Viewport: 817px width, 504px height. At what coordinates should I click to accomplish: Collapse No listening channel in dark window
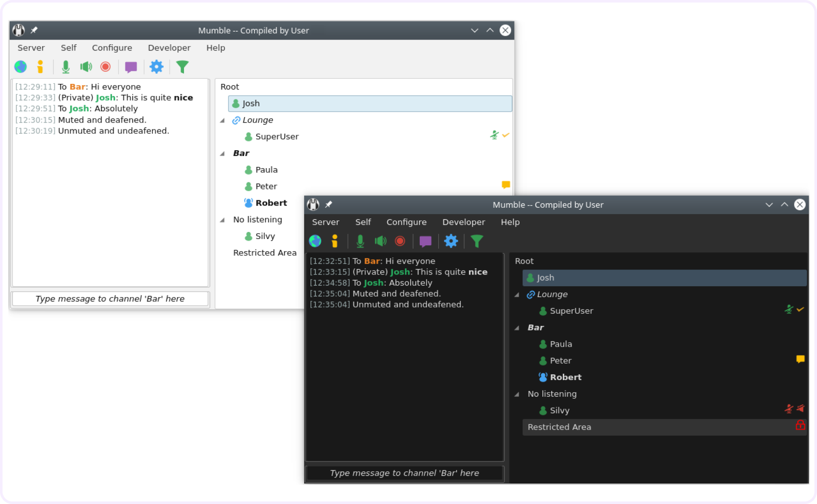pos(517,394)
